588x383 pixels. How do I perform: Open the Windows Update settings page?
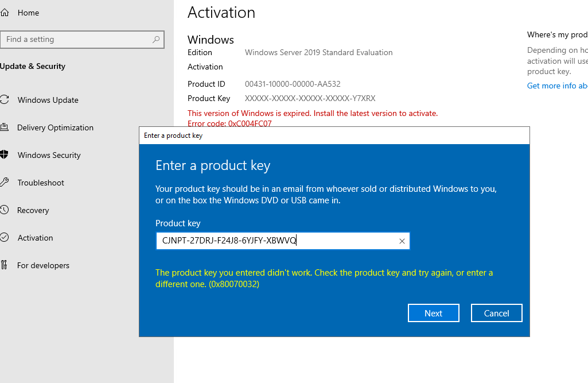pyautogui.click(x=48, y=100)
